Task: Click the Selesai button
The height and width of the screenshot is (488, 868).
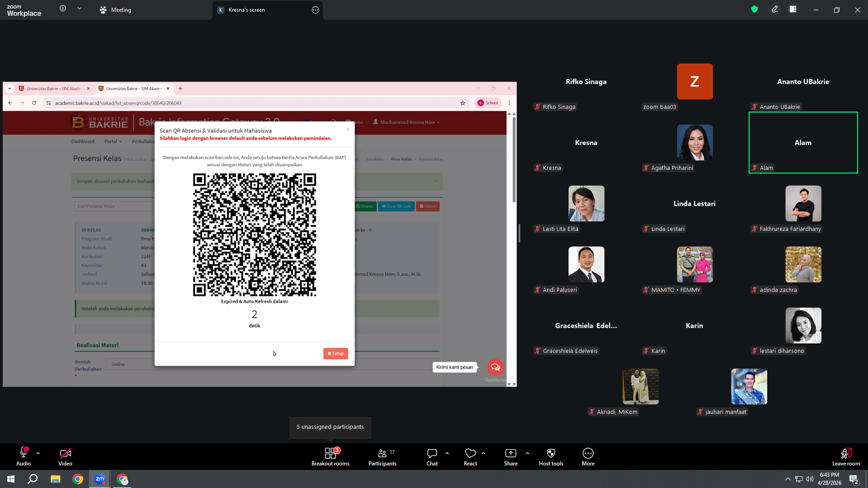Action: point(428,206)
